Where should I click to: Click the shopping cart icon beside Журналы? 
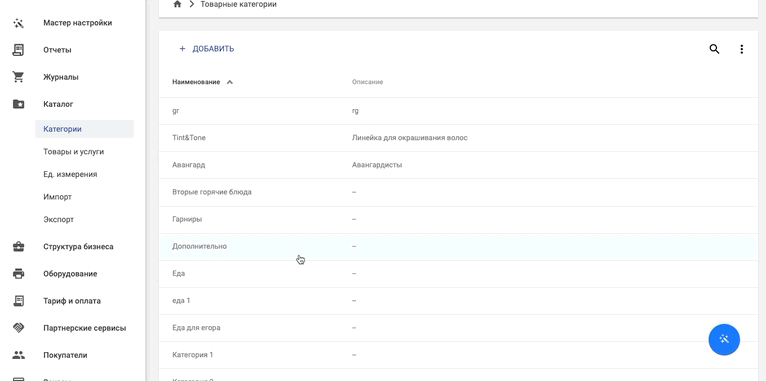[19, 77]
